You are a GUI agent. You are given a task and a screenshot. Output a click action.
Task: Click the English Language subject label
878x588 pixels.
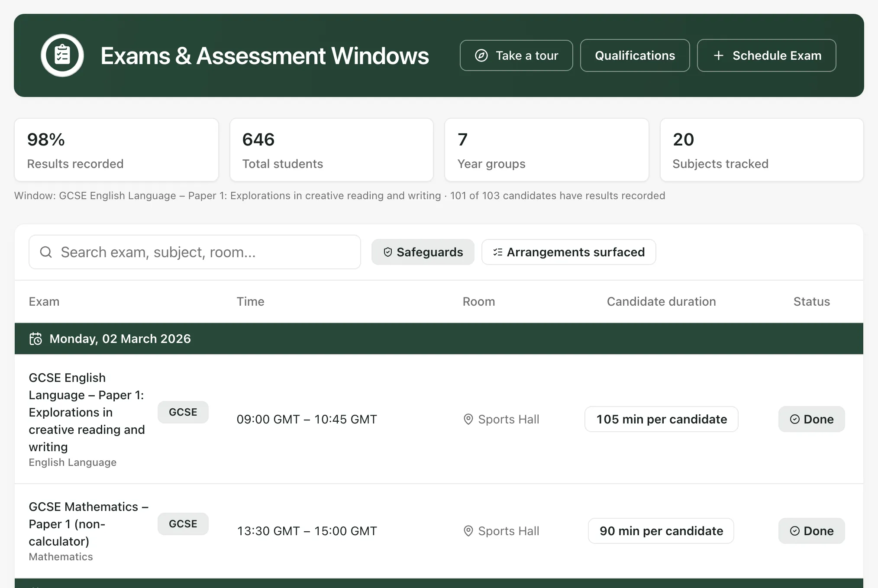pyautogui.click(x=73, y=462)
